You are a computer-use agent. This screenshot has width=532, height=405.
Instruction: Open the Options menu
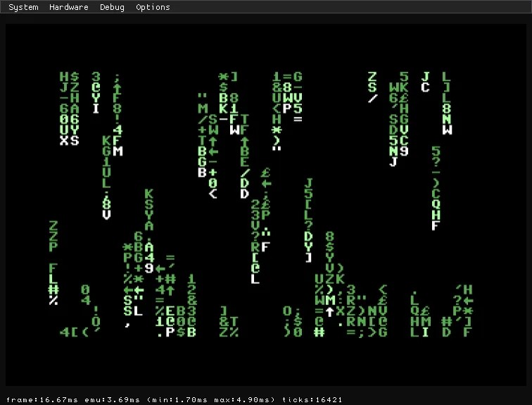coord(153,7)
